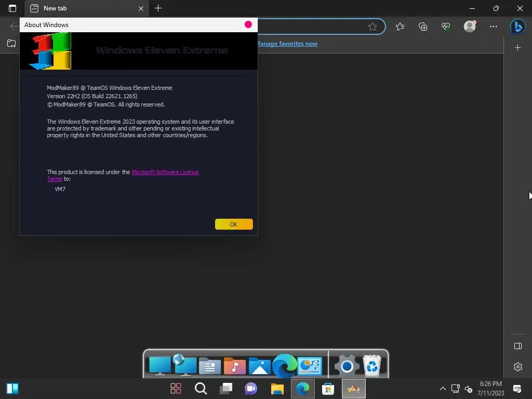Screen dimensions: 532x399
Task: Click the Version 22H2 build line
Action: 92,96
